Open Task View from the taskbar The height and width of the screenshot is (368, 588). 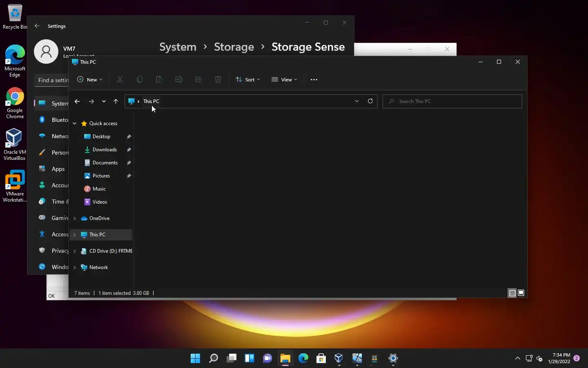(232, 359)
